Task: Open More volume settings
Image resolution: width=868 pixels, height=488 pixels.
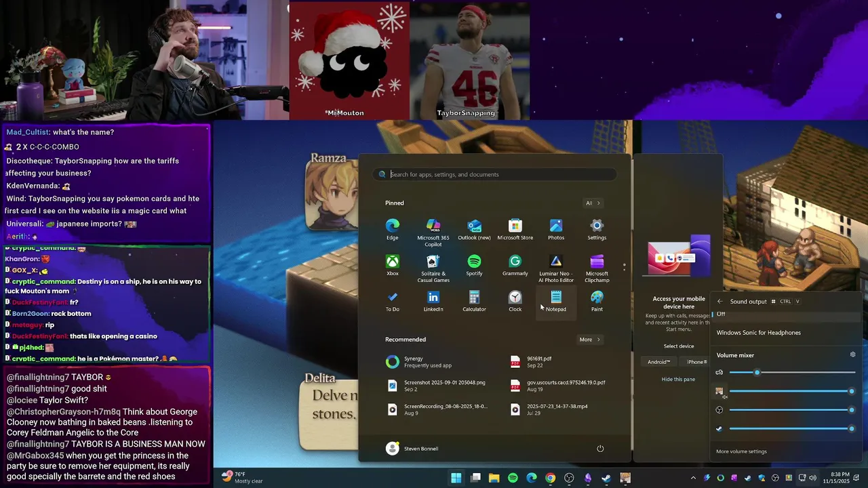Action: pos(741,451)
